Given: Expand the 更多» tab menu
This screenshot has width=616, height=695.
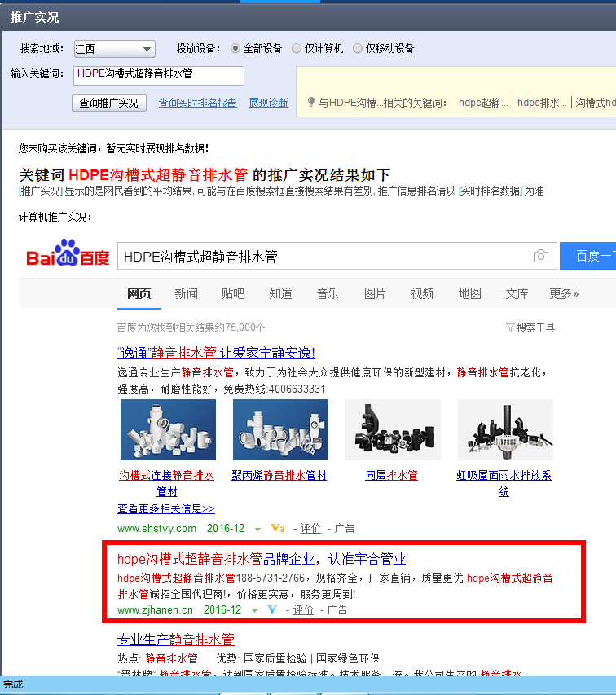Looking at the screenshot, I should click(x=564, y=293).
